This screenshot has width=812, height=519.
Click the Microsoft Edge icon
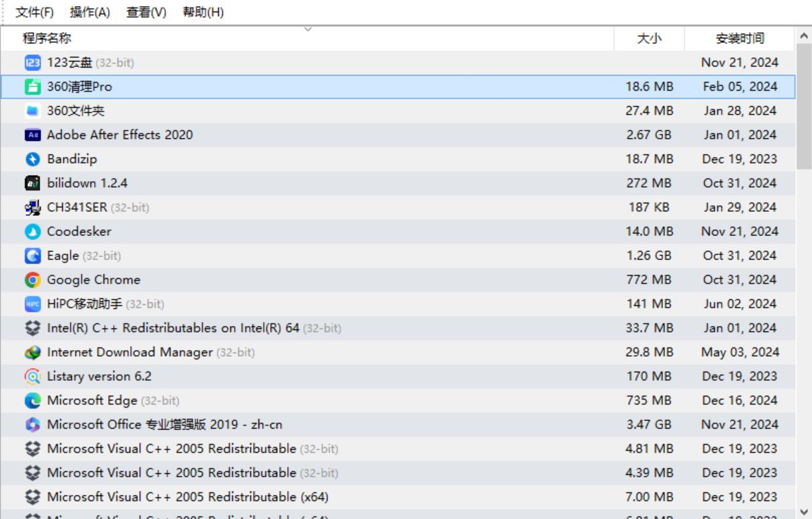click(32, 400)
